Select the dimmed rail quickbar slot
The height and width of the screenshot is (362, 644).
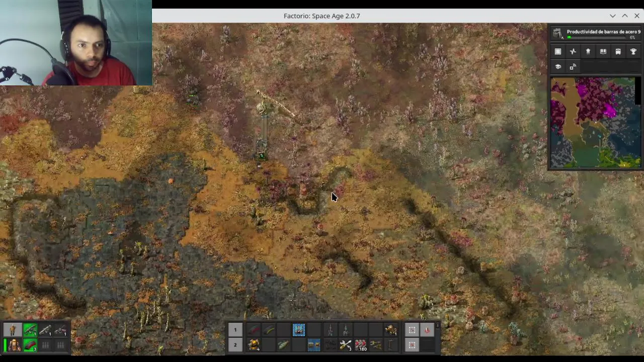(330, 345)
